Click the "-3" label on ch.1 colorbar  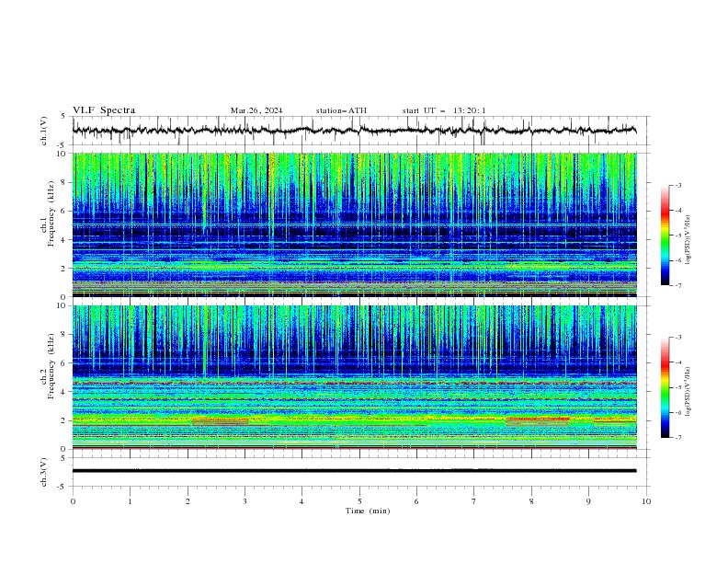tap(678, 185)
